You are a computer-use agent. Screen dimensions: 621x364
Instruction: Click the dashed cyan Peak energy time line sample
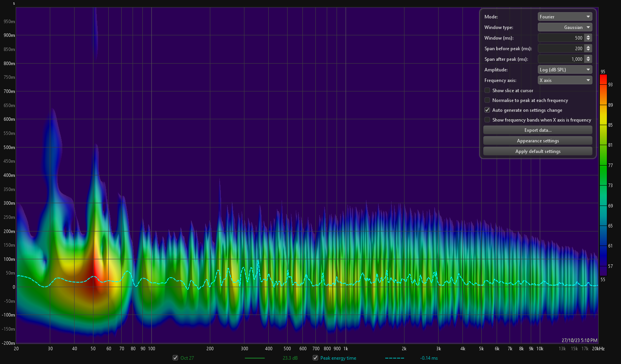(x=395, y=358)
